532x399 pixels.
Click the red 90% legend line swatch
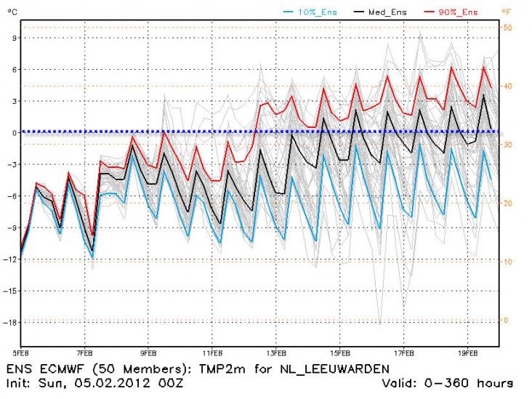coord(430,12)
